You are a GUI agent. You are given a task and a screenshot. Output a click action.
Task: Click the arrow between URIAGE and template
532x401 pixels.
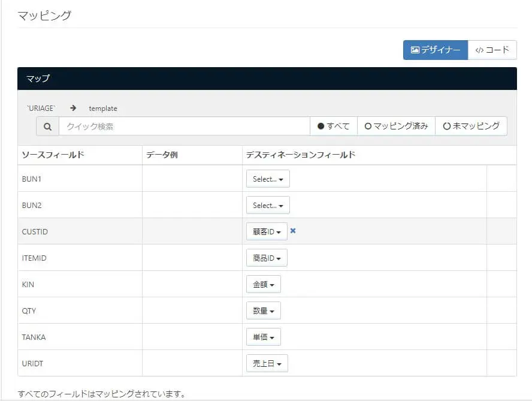[x=73, y=108]
